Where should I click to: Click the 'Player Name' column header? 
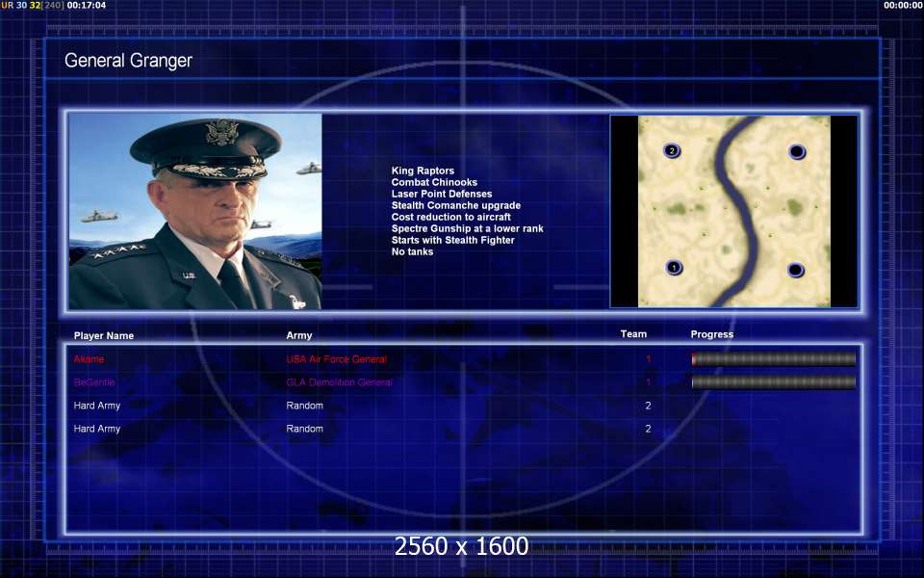(104, 335)
